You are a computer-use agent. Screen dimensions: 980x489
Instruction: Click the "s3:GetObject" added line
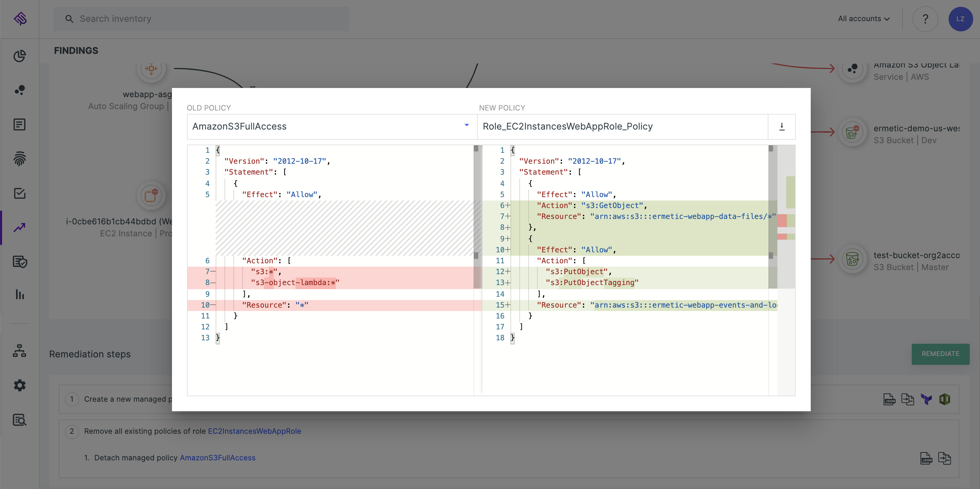coord(630,206)
